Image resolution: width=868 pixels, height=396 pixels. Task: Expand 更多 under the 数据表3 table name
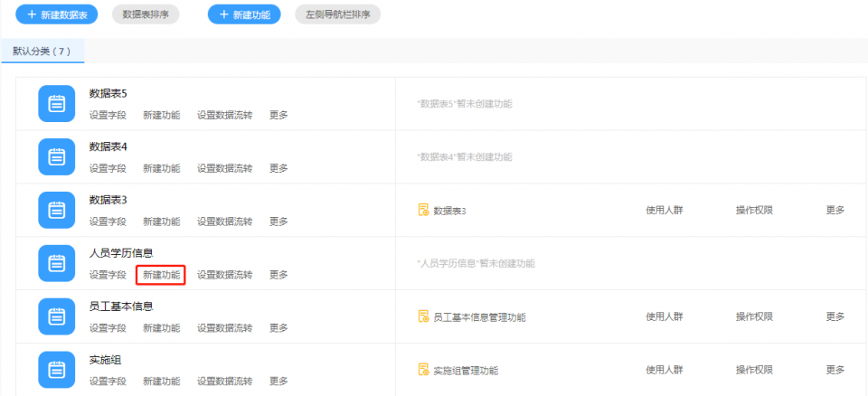click(x=278, y=222)
